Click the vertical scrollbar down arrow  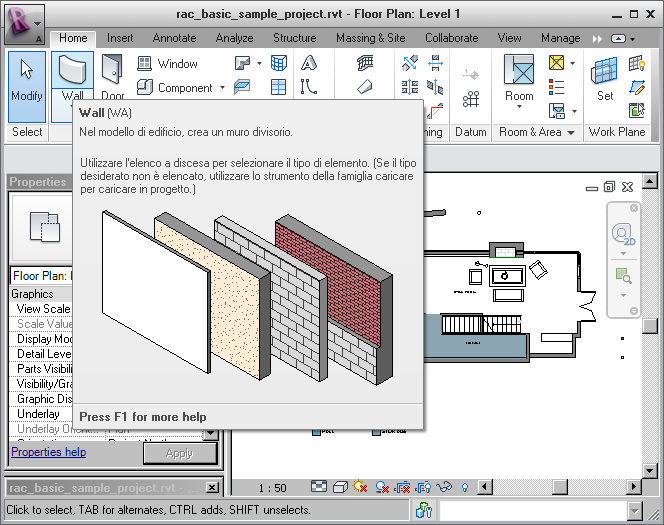[x=650, y=470]
